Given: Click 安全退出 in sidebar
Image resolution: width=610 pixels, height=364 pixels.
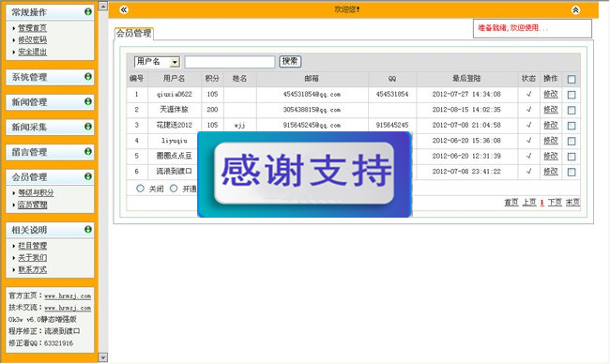Looking at the screenshot, I should [x=32, y=52].
